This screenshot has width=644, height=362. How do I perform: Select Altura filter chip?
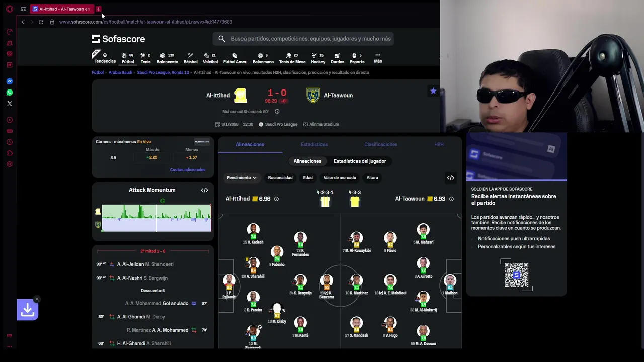372,178
